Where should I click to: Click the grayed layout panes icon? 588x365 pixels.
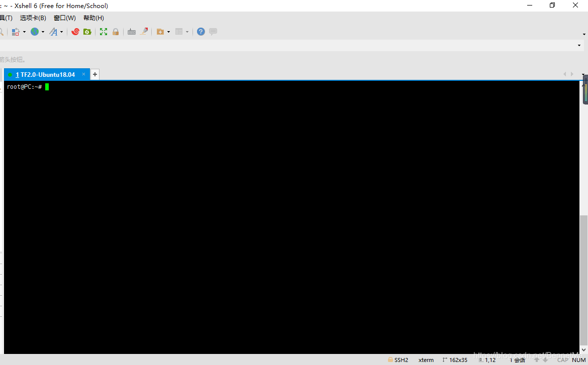pos(179,32)
